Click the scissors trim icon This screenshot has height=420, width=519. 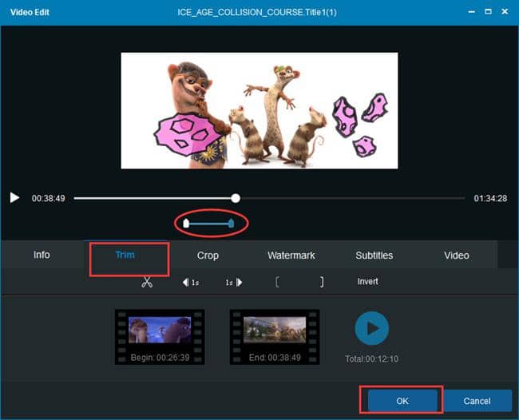(x=147, y=282)
